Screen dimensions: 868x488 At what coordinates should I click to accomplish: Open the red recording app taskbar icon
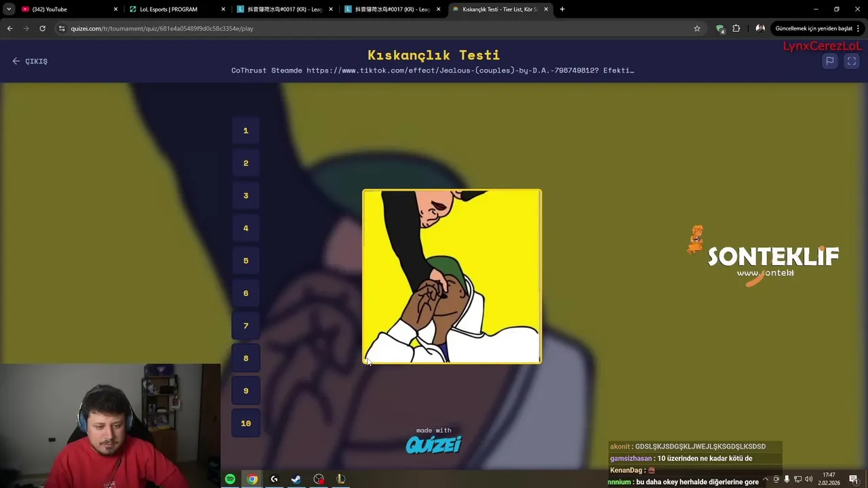(319, 479)
